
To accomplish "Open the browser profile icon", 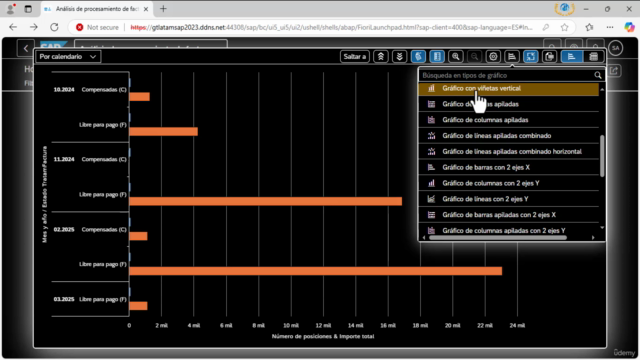I will [x=11, y=9].
